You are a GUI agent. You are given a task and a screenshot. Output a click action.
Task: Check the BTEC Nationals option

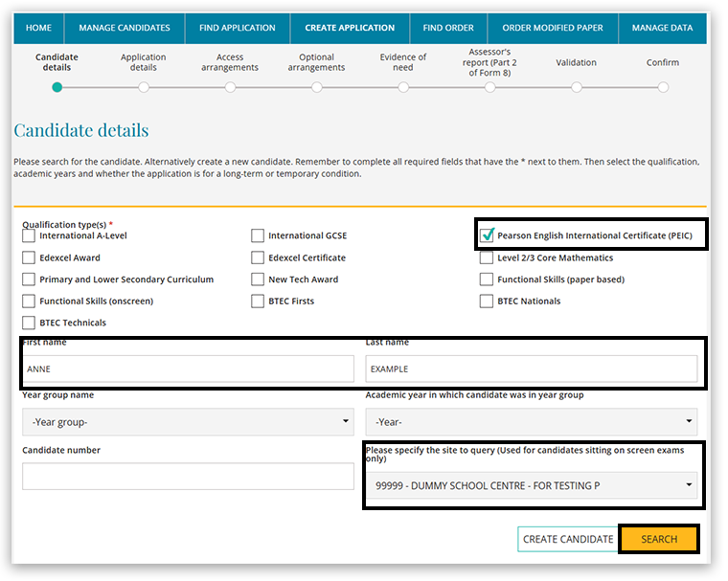(x=487, y=302)
